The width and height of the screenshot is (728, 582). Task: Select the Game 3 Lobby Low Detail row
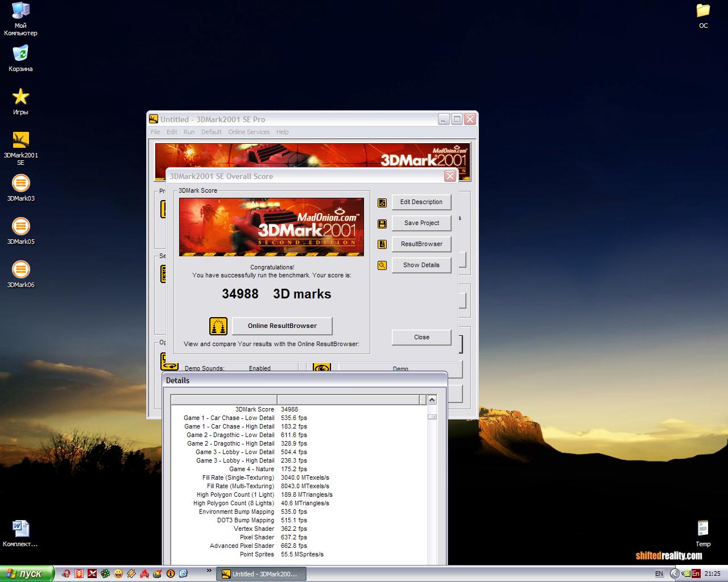coord(299,452)
